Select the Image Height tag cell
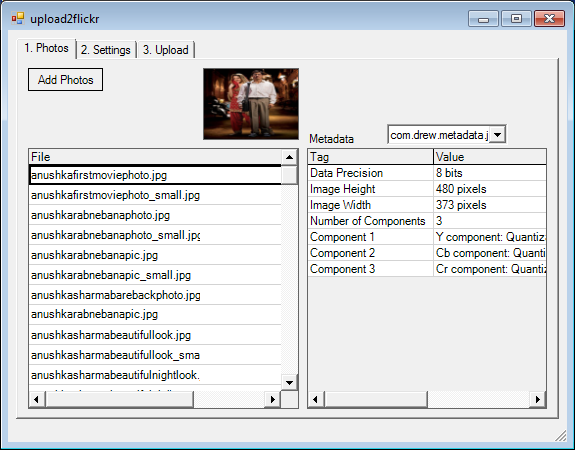 point(371,189)
